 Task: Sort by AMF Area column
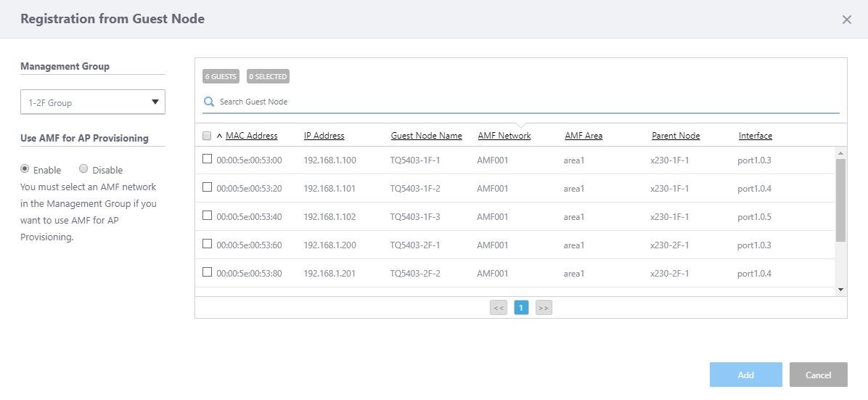click(584, 136)
